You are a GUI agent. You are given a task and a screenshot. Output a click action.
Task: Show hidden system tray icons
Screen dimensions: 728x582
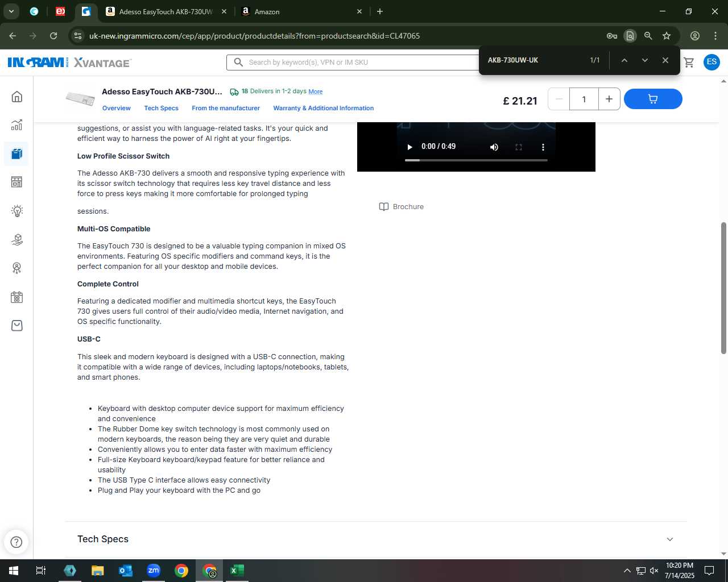627,571
